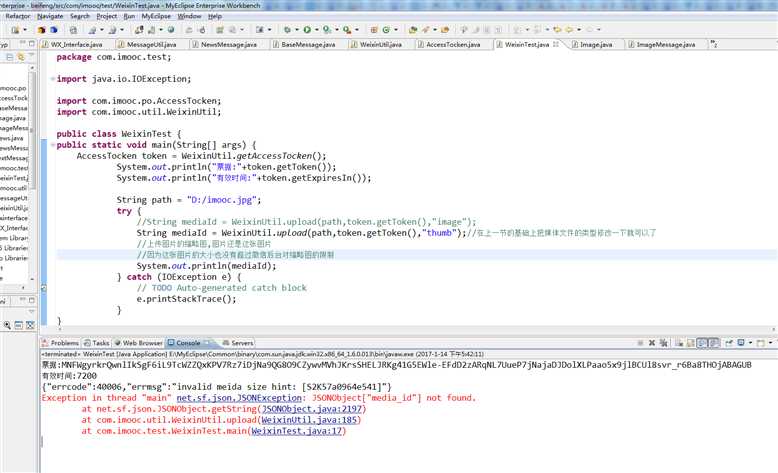
Task: Click the Clear Console icon
Action: point(679,343)
